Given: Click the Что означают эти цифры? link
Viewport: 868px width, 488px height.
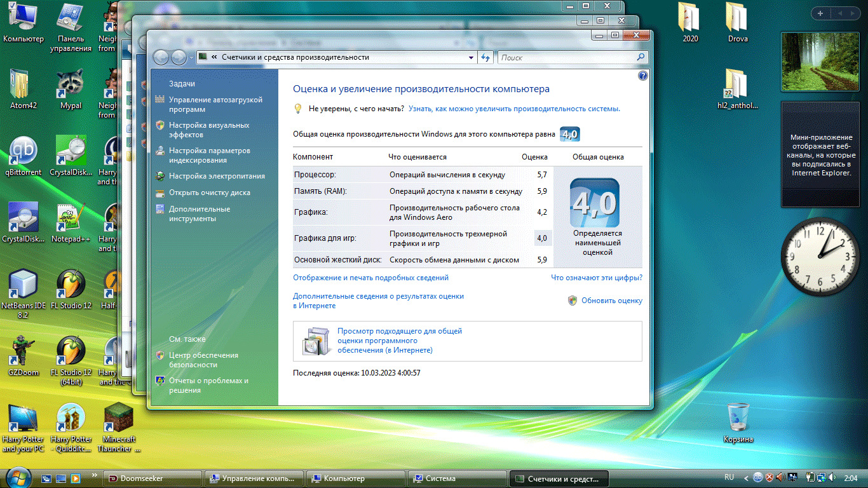Looking at the screenshot, I should [x=597, y=278].
